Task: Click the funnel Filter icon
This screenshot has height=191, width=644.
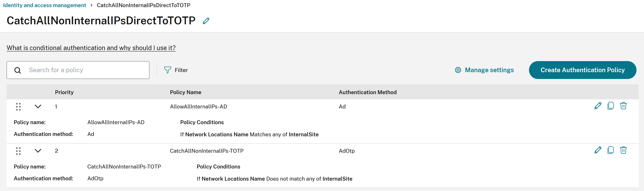Action: 167,70
